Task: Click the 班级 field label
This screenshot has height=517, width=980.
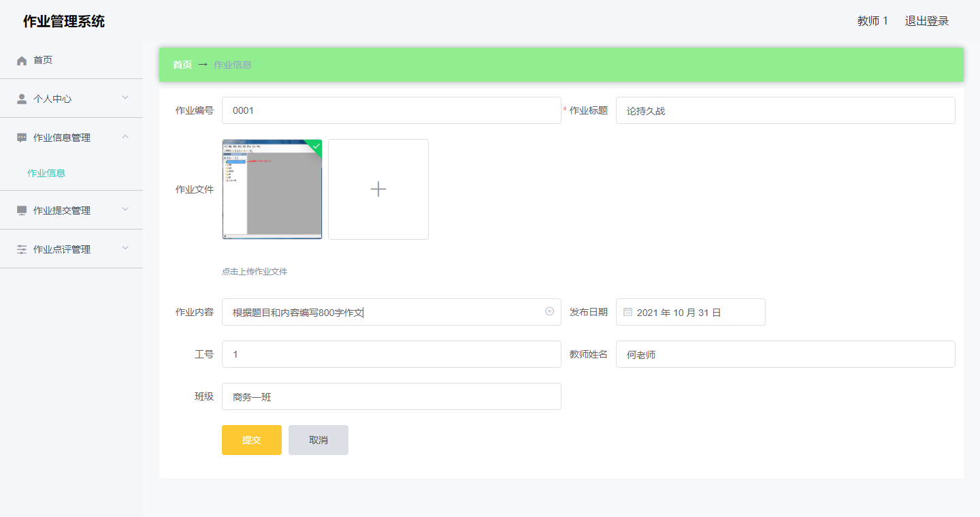Action: pyautogui.click(x=204, y=396)
